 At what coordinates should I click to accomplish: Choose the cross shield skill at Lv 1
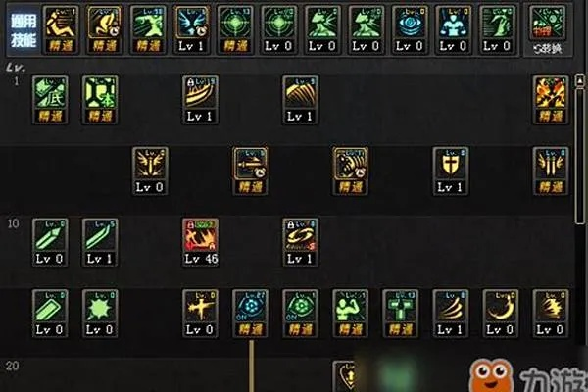[x=451, y=171]
